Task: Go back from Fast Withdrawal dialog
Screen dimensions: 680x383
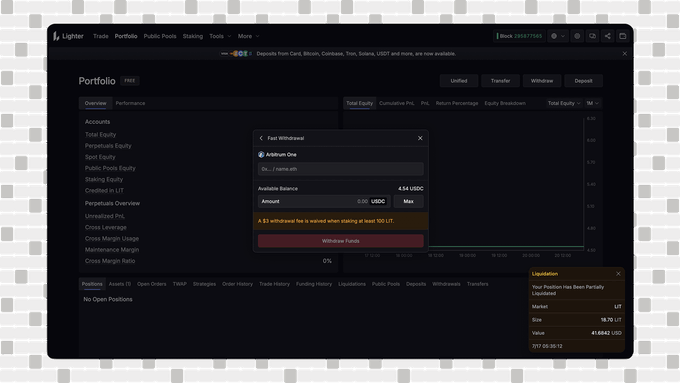Action: pyautogui.click(x=261, y=138)
